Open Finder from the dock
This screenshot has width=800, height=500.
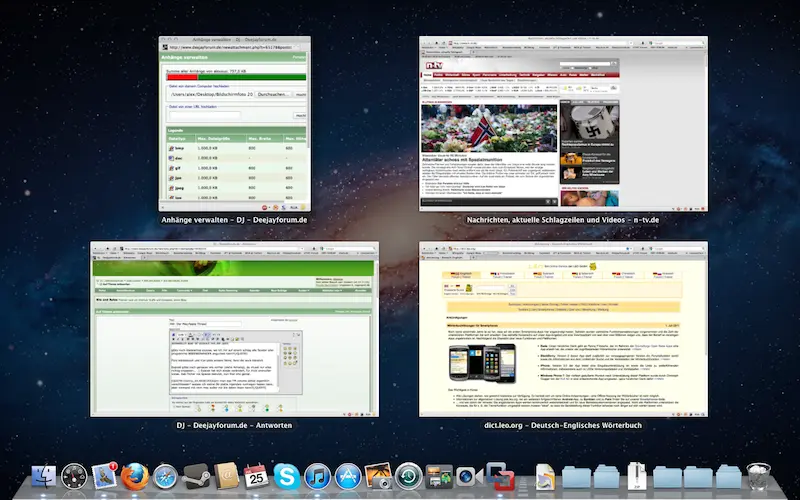[45, 477]
